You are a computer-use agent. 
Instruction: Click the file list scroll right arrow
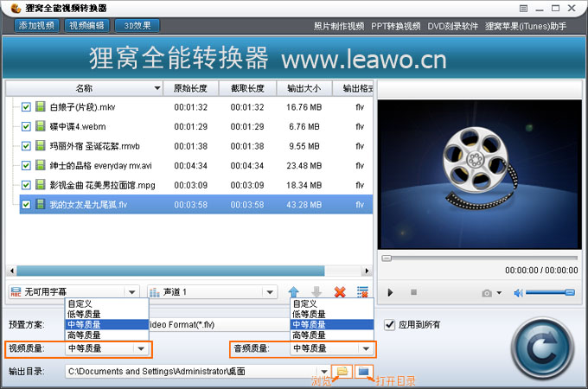367,271
